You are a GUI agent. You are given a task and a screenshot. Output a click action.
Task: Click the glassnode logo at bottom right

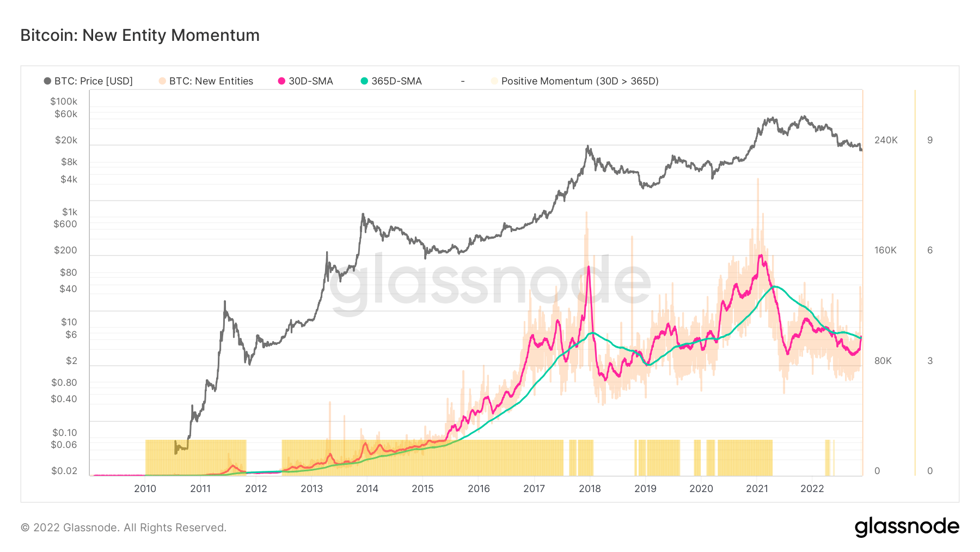click(x=907, y=527)
